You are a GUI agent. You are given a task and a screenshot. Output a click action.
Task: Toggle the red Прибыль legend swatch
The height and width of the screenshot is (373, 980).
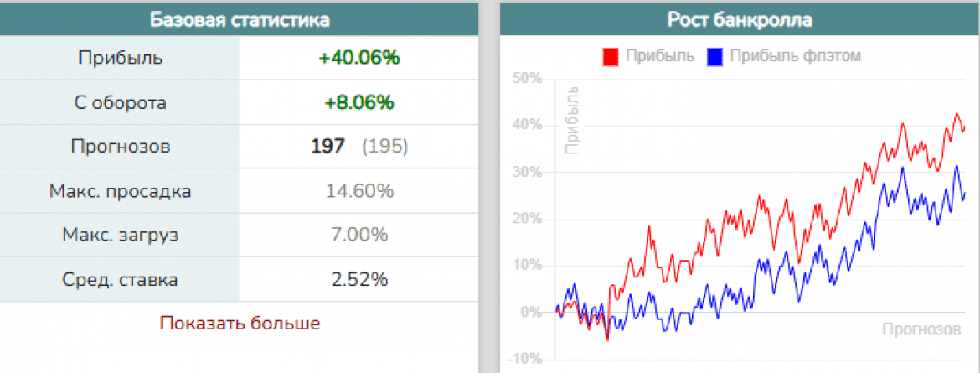pos(611,57)
